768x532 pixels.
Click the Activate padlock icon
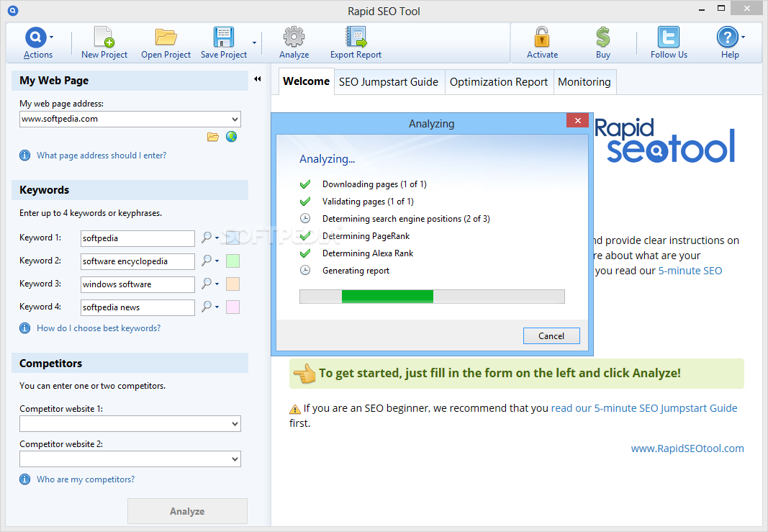click(542, 37)
